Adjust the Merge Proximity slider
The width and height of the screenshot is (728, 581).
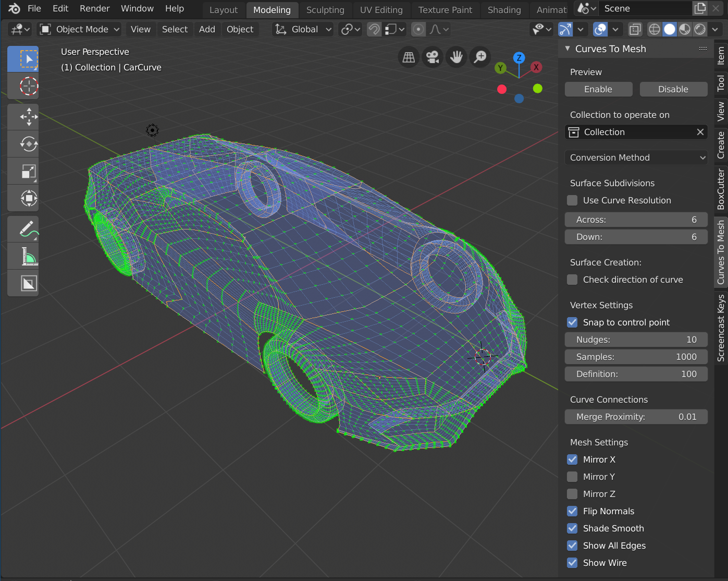point(636,417)
